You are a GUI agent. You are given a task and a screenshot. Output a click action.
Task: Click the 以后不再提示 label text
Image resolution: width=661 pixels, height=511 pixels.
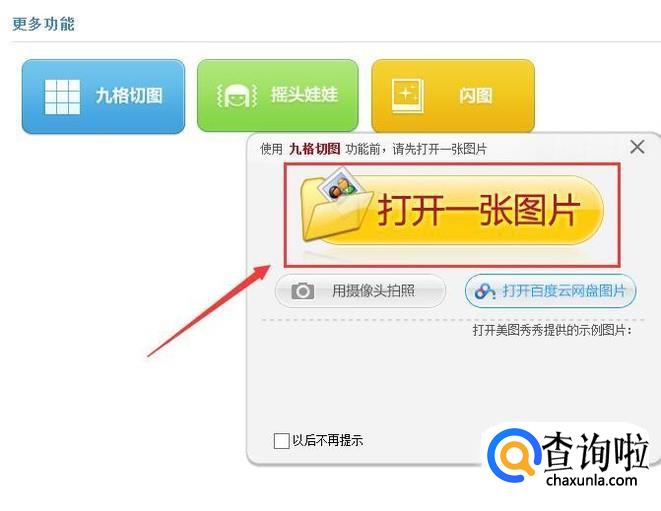click(328, 441)
